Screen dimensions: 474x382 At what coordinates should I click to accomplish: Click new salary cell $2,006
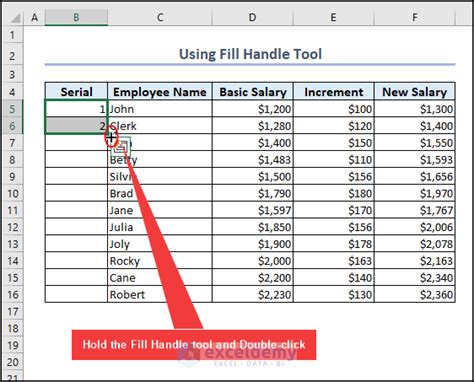coord(415,227)
